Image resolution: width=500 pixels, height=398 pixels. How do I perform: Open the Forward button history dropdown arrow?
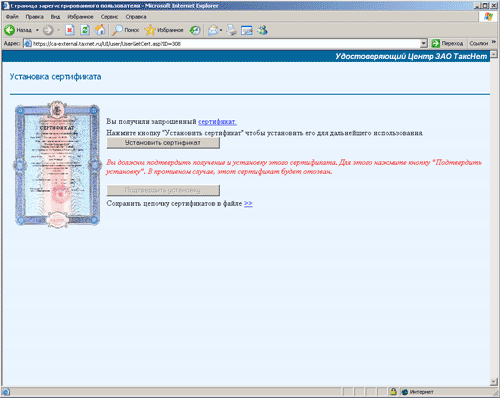click(58, 30)
